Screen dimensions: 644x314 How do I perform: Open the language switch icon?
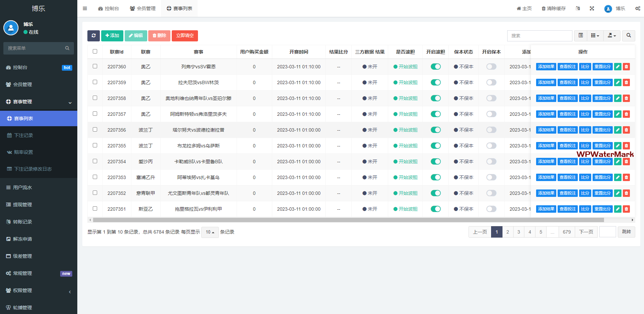click(x=578, y=8)
